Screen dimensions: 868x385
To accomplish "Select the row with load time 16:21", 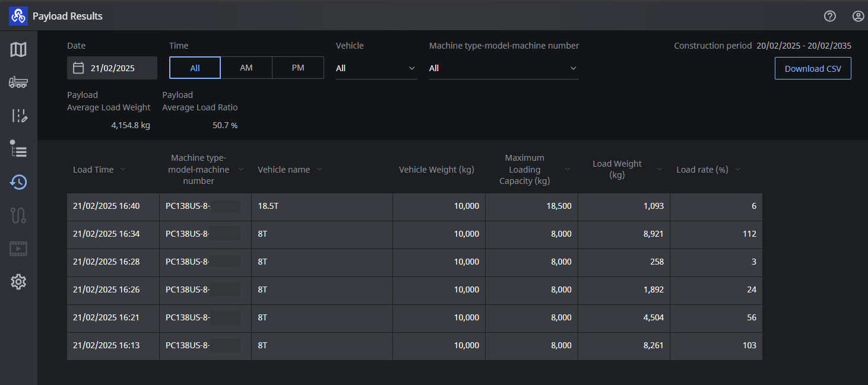I will (x=414, y=318).
